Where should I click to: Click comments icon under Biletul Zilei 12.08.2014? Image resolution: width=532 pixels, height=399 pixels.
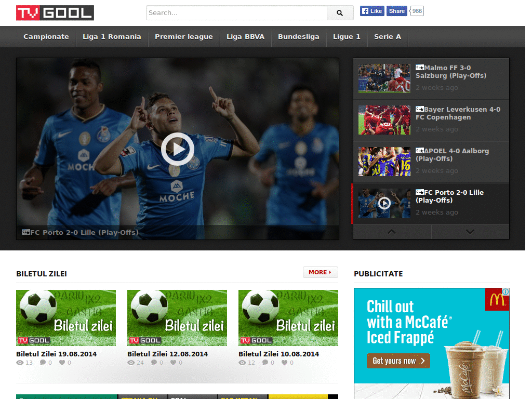(154, 362)
